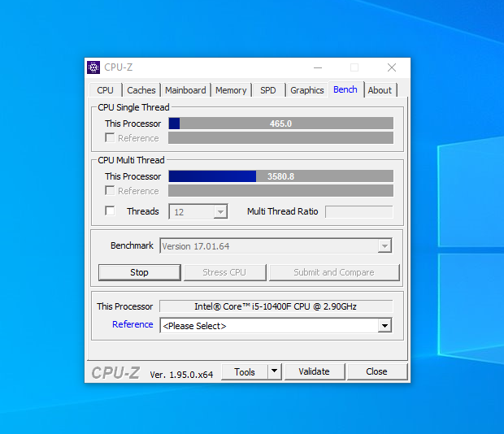Image resolution: width=504 pixels, height=434 pixels.
Task: Click the Tools button
Action: point(245,371)
